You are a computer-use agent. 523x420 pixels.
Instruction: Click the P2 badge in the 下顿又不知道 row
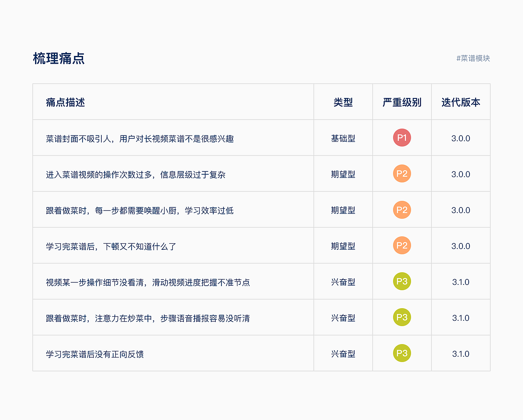[402, 245]
